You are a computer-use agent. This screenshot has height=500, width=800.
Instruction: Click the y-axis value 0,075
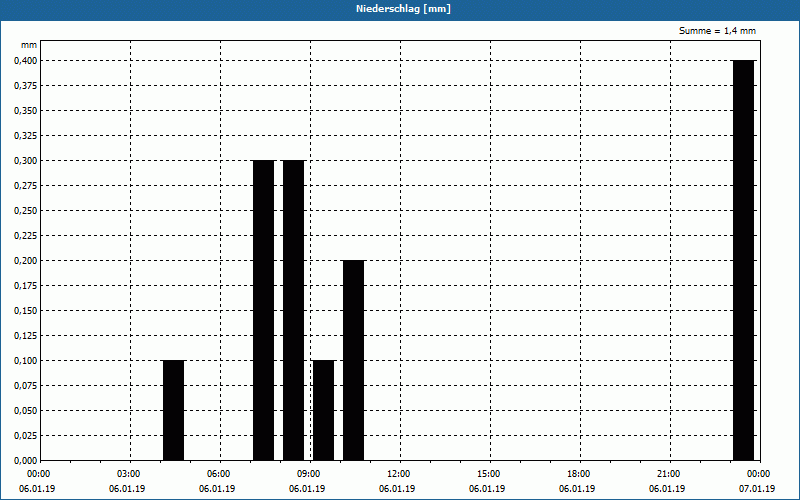click(26, 386)
